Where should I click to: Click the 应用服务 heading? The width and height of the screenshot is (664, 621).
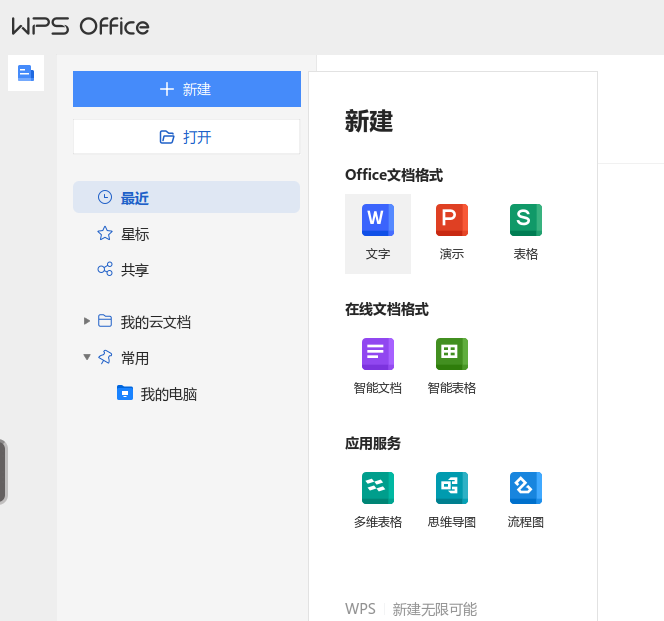click(x=373, y=444)
